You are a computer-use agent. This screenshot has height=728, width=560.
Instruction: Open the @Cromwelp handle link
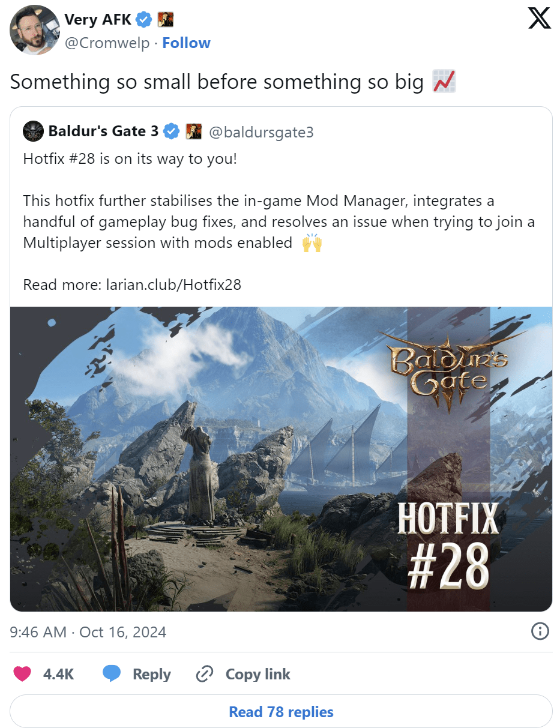click(x=107, y=43)
